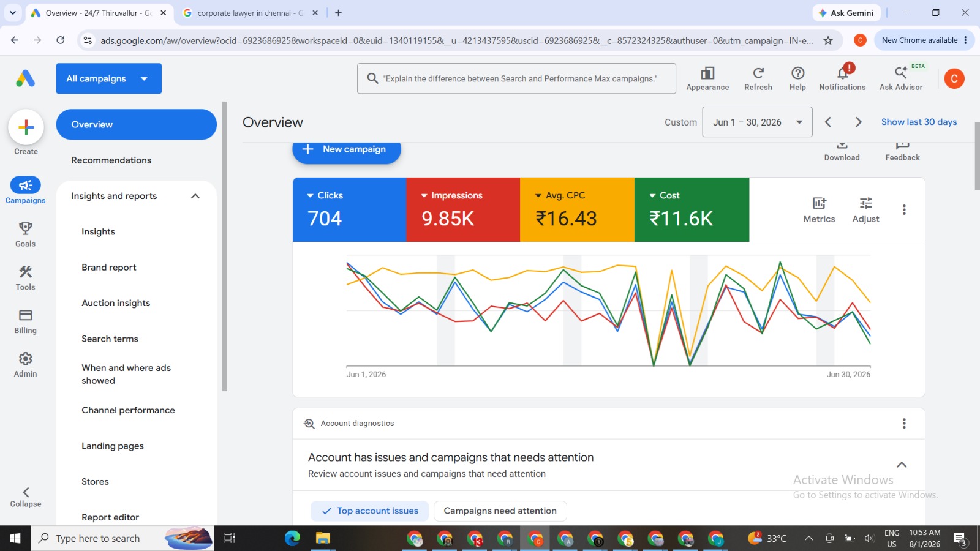Change the Clicks metric dropdown
The height and width of the screenshot is (551, 980).
click(325, 195)
